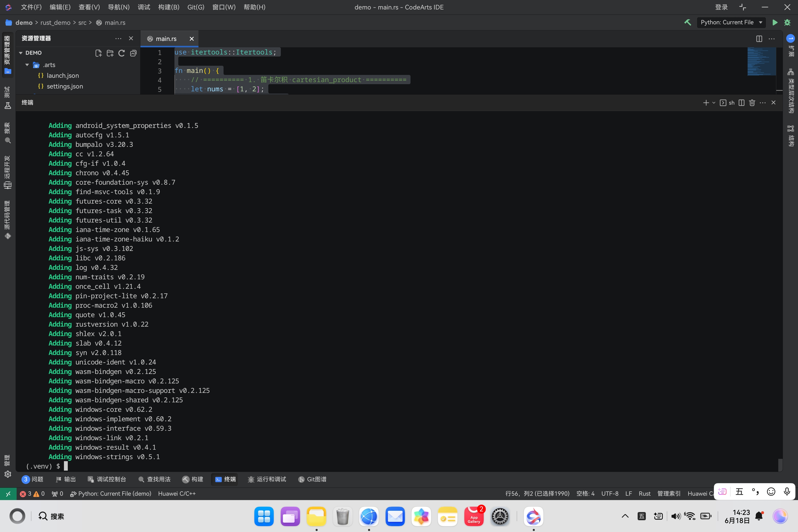Select the main.rs editor tab
Screen dimensions: 798x532
pyautogui.click(x=166, y=39)
